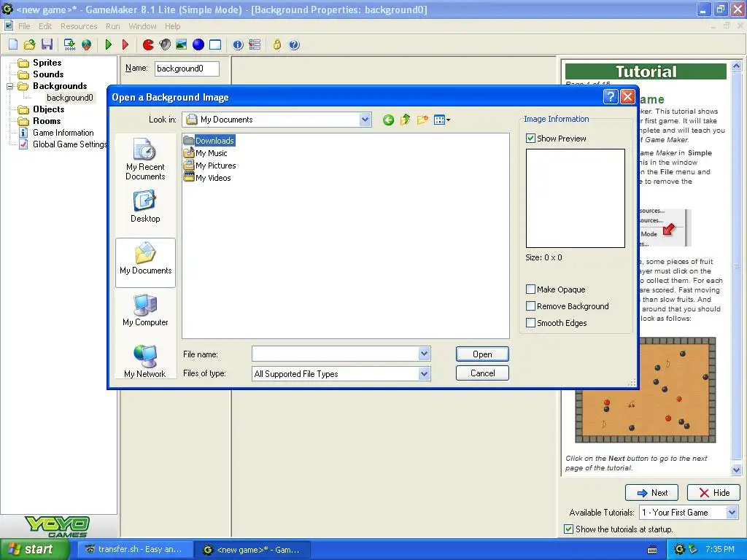This screenshot has height=560, width=747.
Task: Click the red Debug run arrow
Action: tap(125, 44)
